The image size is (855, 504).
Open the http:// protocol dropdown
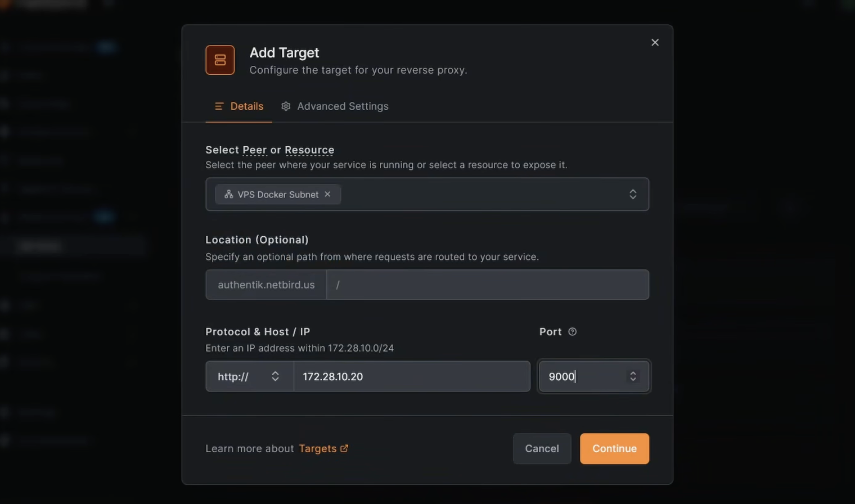(x=249, y=376)
